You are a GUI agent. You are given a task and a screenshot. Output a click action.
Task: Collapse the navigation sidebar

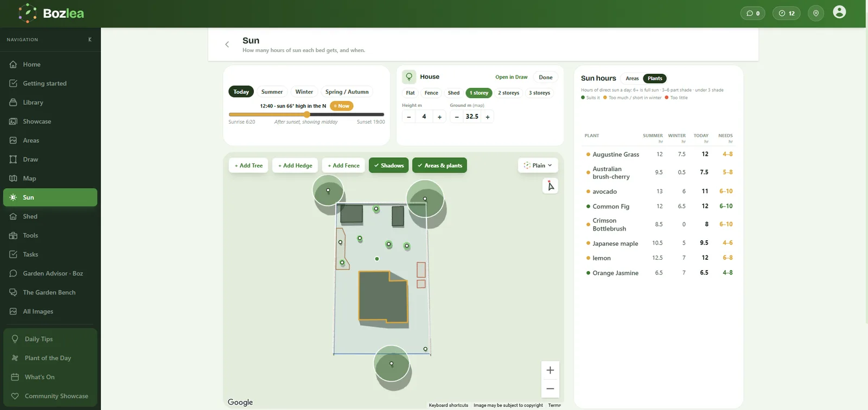pyautogui.click(x=90, y=40)
